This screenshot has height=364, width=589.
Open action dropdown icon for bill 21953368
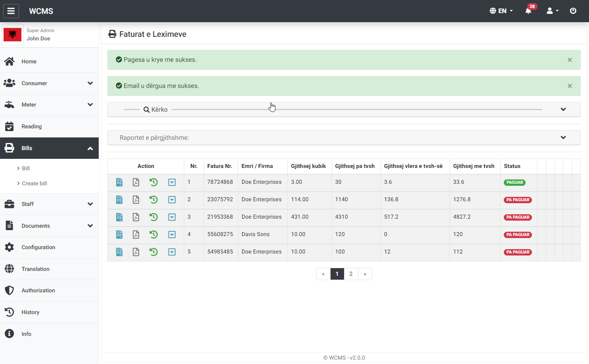(x=172, y=217)
